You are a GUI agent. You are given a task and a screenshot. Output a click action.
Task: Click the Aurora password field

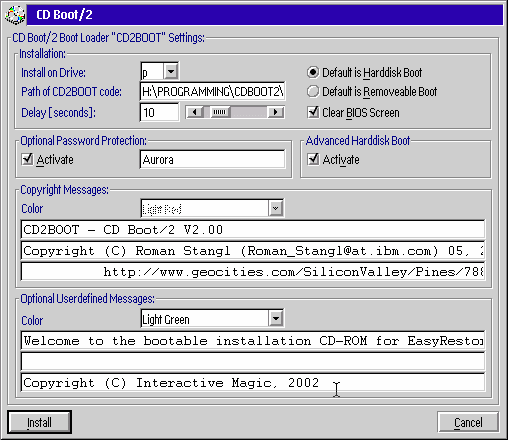click(212, 159)
